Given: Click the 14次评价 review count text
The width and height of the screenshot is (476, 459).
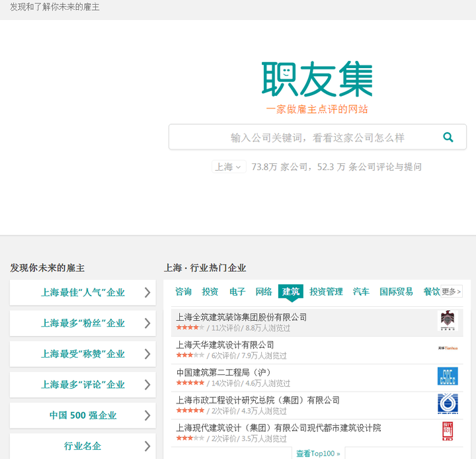Looking at the screenshot, I should coord(225,384).
